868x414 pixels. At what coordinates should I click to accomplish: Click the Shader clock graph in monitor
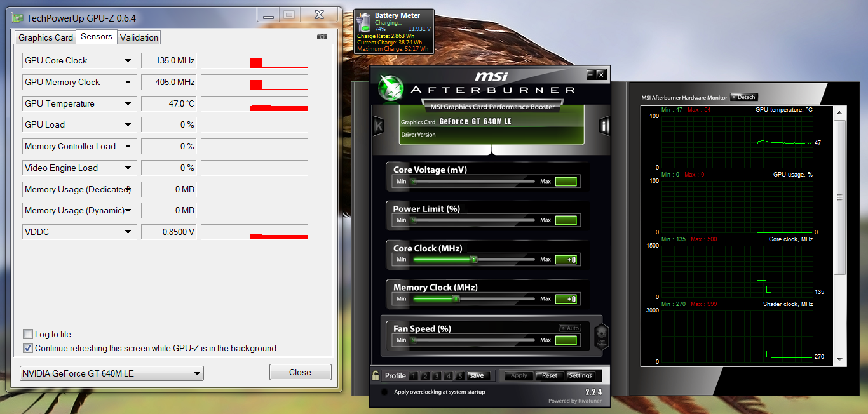(x=737, y=336)
